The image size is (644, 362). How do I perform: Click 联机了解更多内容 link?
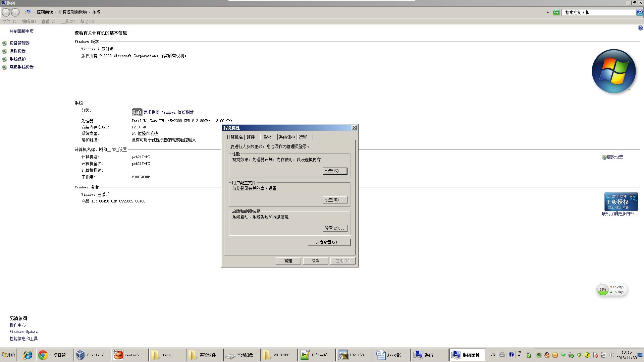pyautogui.click(x=621, y=214)
